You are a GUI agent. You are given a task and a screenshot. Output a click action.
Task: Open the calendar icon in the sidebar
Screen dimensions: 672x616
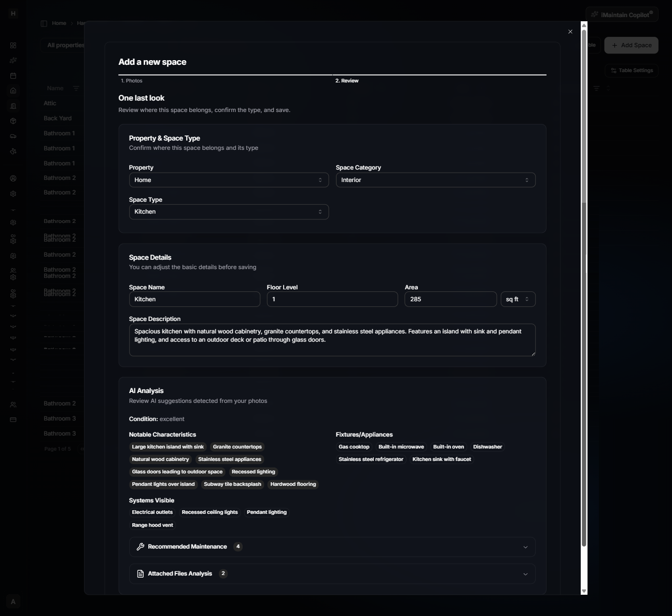pyautogui.click(x=13, y=76)
